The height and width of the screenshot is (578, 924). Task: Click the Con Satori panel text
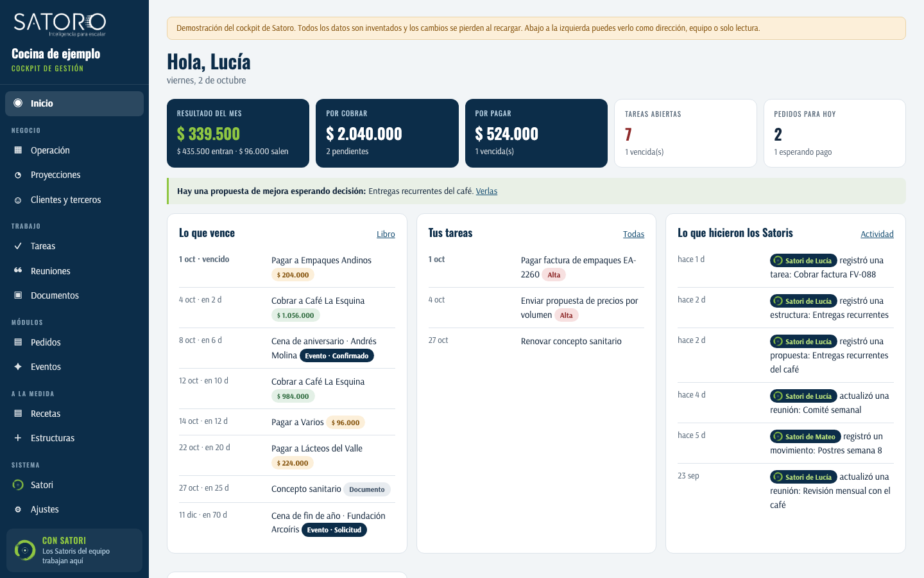[x=76, y=550]
